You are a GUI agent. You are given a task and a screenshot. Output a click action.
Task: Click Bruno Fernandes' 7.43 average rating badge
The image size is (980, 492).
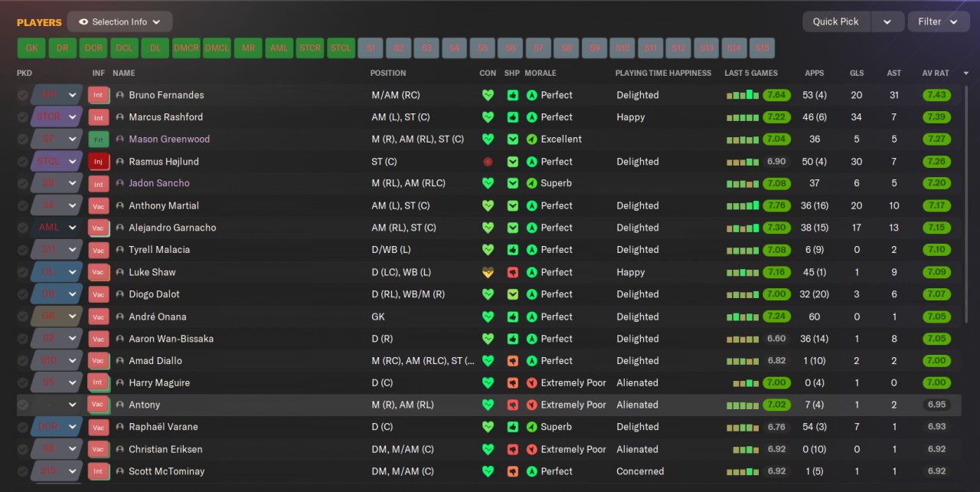click(x=936, y=95)
